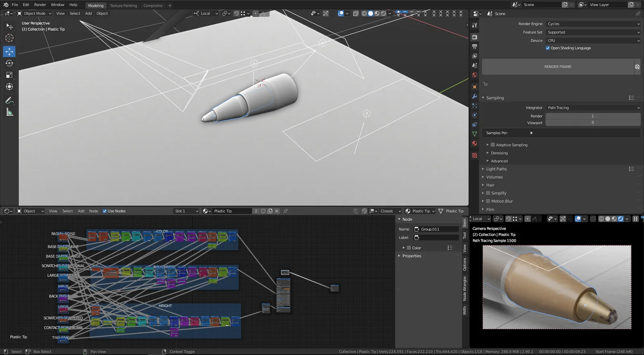The width and height of the screenshot is (644, 355).
Task: Open the Window menu
Action: [58, 5]
